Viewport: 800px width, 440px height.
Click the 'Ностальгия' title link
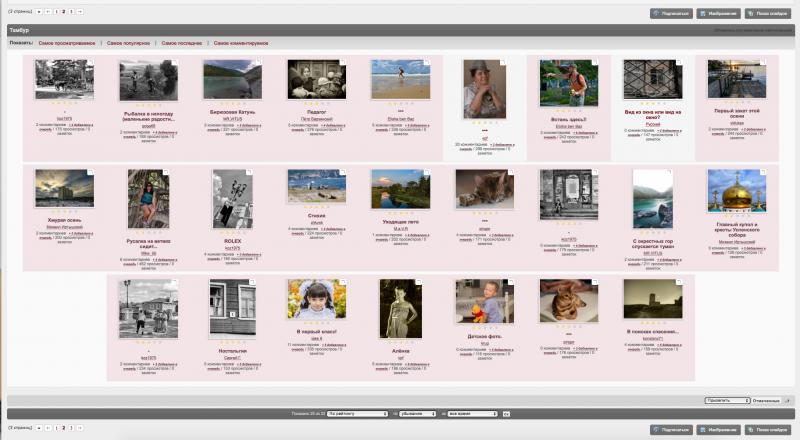(x=232, y=351)
